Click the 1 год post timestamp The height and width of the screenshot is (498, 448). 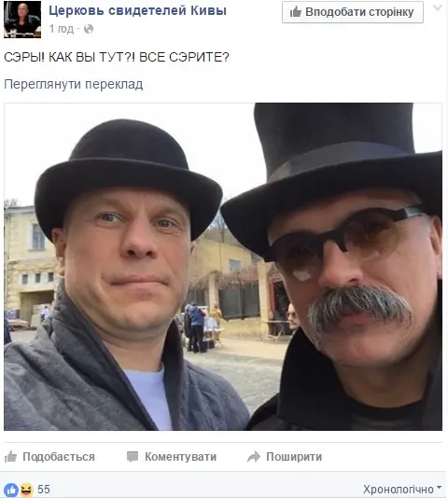click(62, 29)
